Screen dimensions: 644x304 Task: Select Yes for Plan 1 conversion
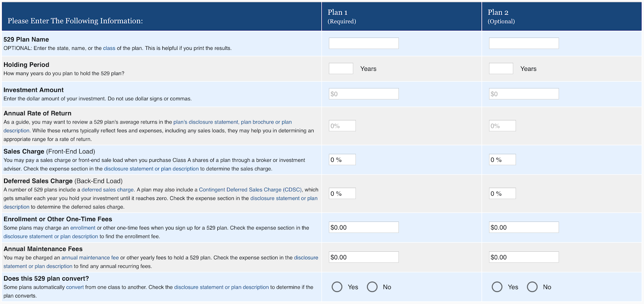pyautogui.click(x=337, y=287)
